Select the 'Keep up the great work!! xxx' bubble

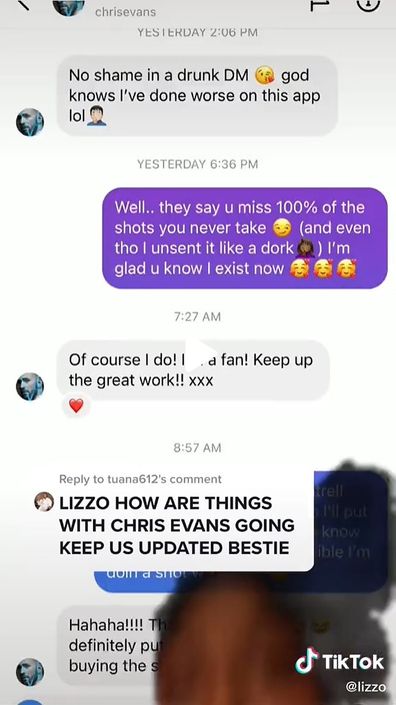click(193, 370)
